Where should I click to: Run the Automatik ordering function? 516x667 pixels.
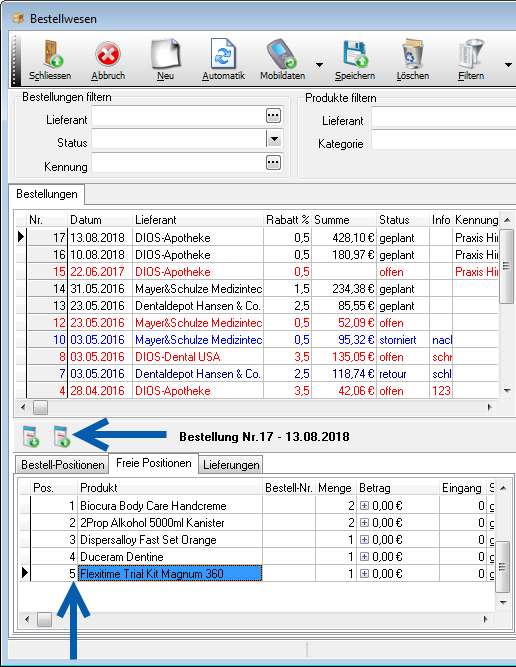click(x=223, y=53)
